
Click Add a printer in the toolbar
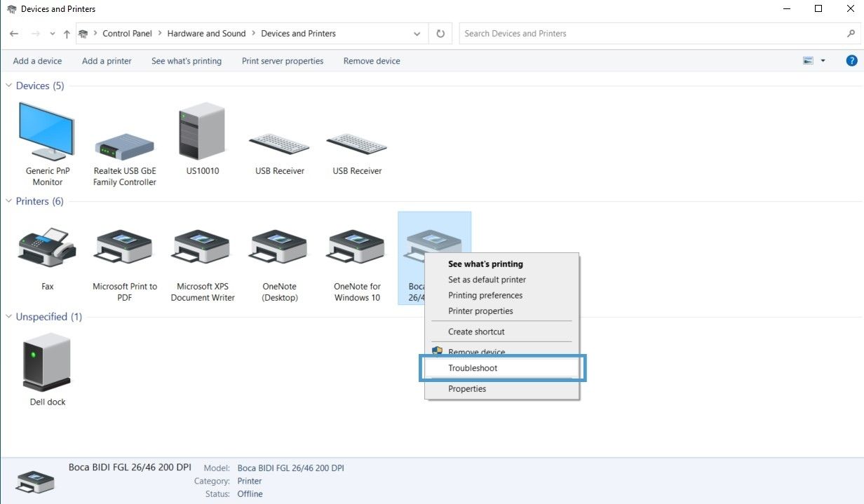coord(107,61)
